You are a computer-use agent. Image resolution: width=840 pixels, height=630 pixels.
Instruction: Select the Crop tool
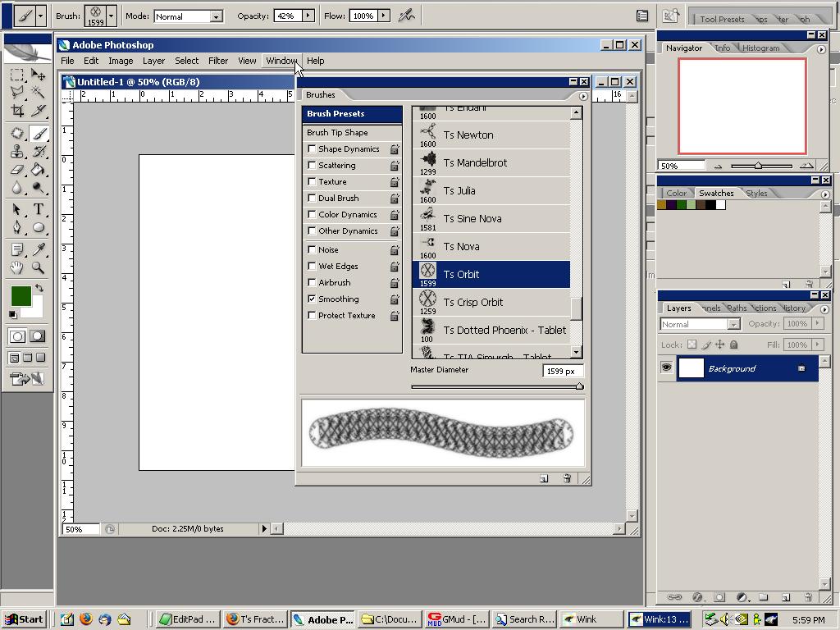16,111
